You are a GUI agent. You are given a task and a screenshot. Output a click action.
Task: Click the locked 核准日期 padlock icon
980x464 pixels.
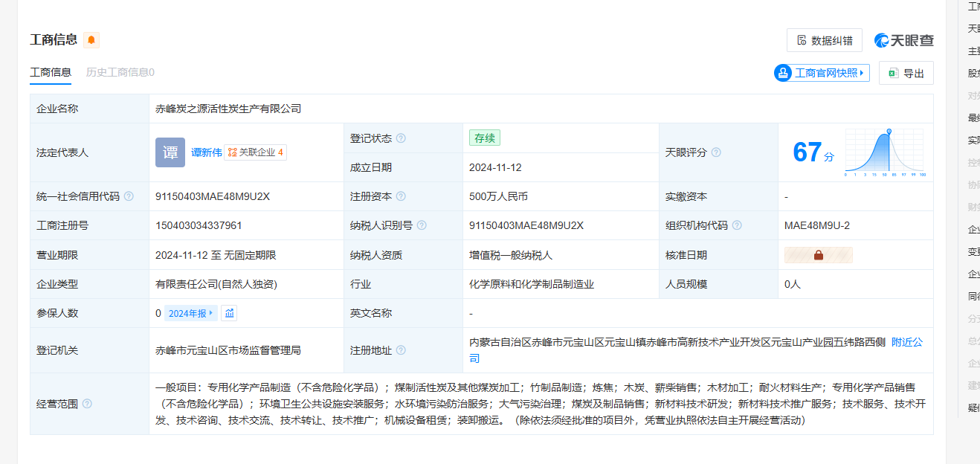click(818, 255)
